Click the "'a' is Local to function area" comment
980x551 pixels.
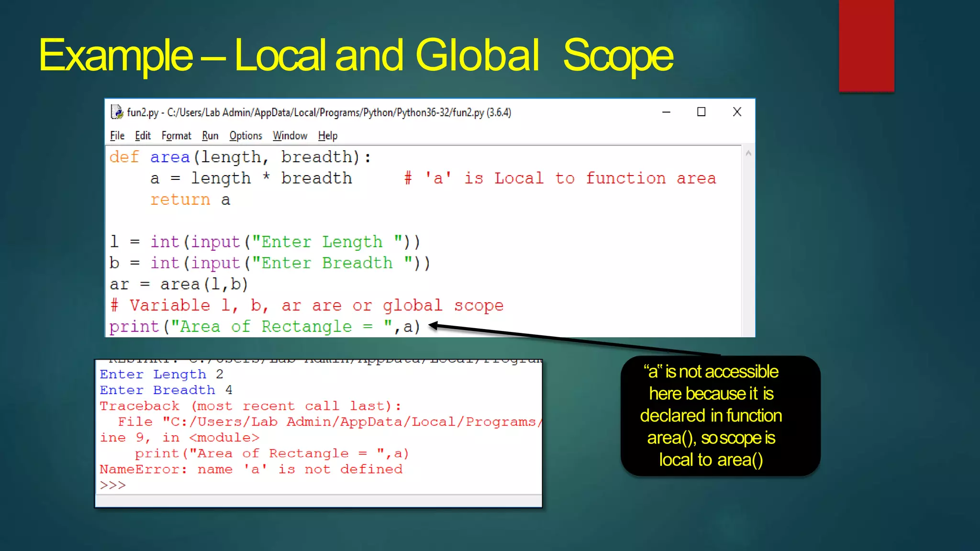click(x=560, y=178)
